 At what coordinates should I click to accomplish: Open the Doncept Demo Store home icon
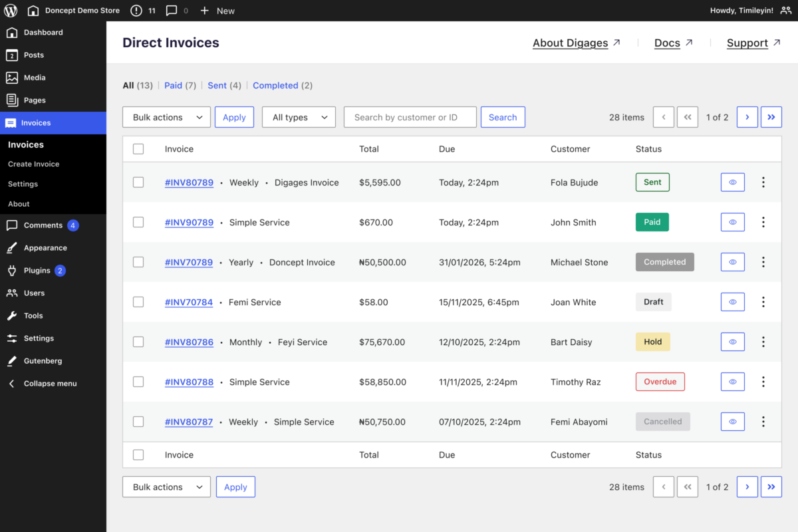[33, 11]
